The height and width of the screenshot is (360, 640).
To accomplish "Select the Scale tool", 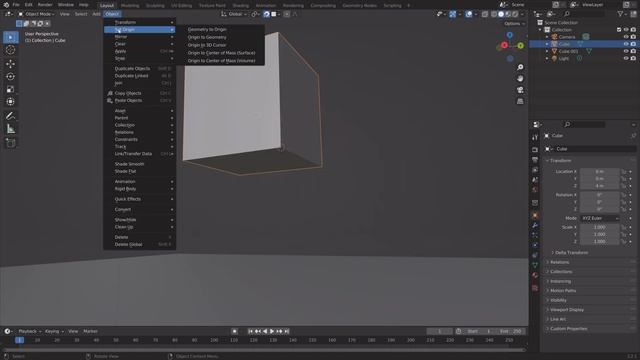I will click(x=11, y=89).
